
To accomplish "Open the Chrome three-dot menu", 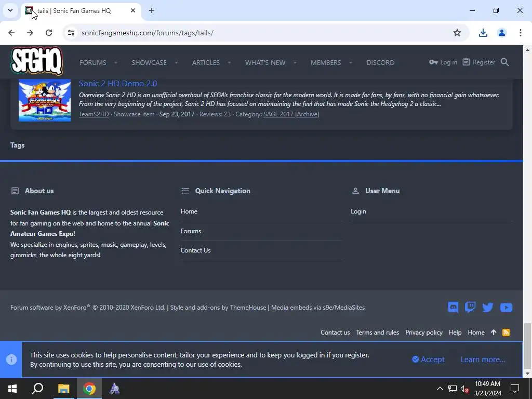I will (x=520, y=33).
